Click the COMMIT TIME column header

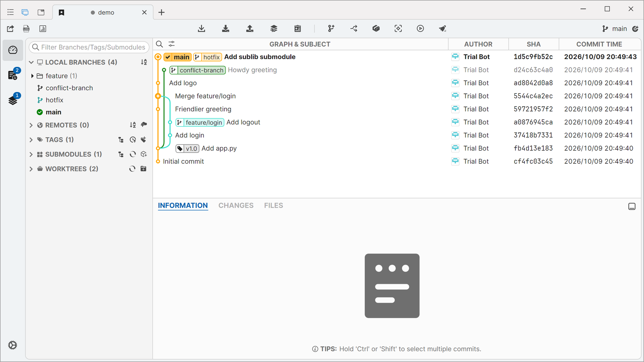tap(599, 44)
